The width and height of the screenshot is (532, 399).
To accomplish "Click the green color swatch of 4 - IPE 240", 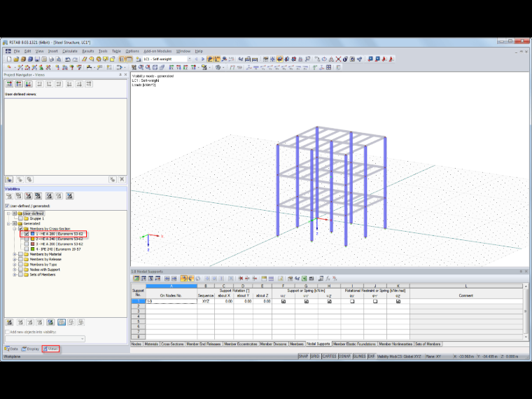I will click(33, 249).
